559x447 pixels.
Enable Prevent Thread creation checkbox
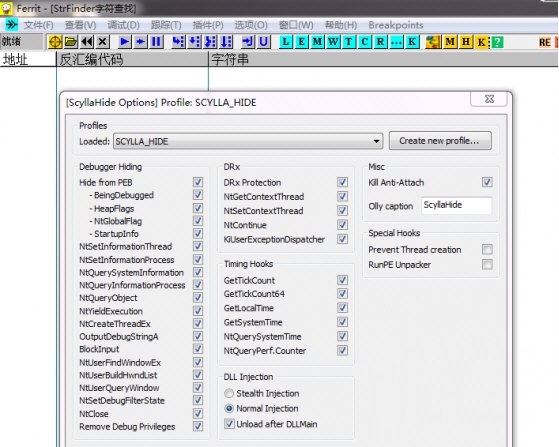point(487,250)
